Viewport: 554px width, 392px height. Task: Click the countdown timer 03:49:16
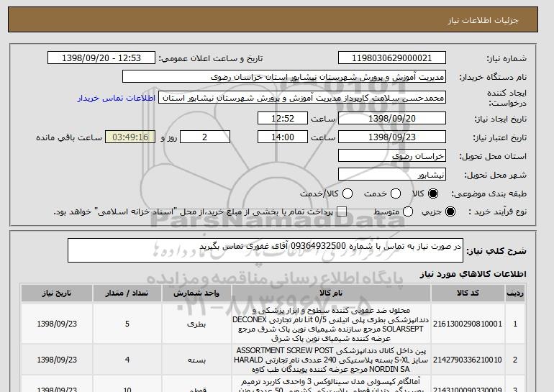[130, 137]
